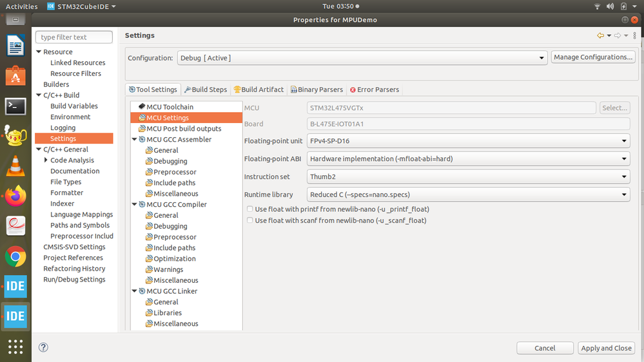Enable float with scanf from newlib-nano

click(249, 220)
